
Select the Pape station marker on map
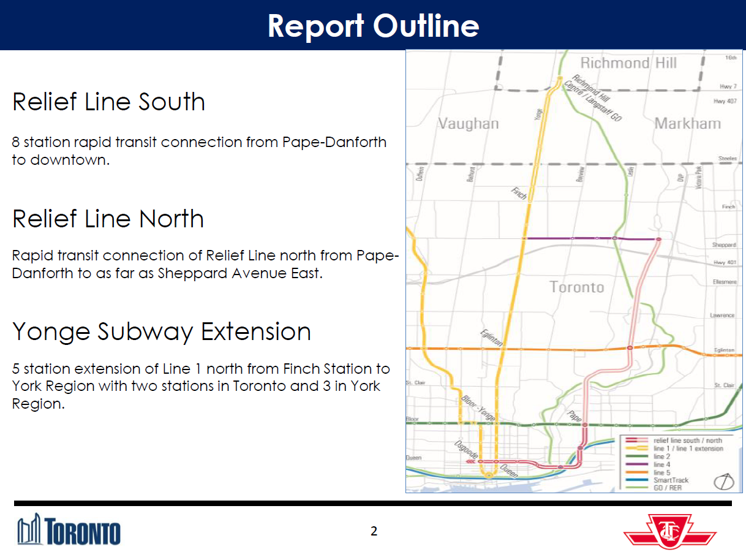(585, 425)
